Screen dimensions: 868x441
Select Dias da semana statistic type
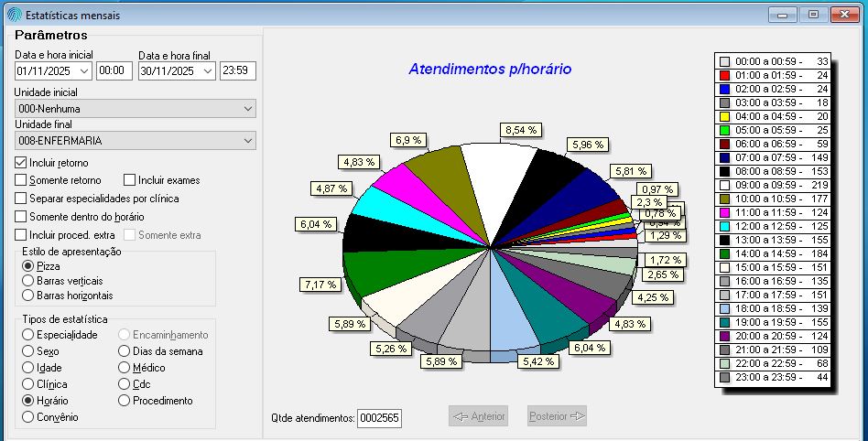[x=125, y=351]
